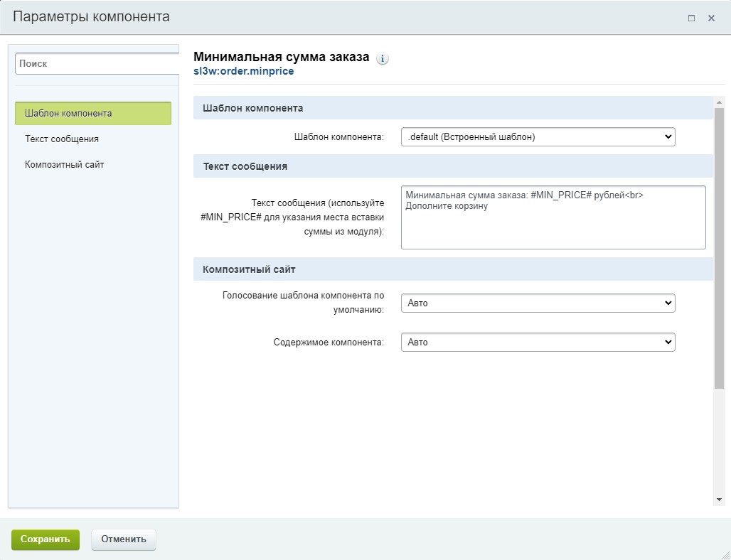This screenshot has width=731, height=560.
Task: Focus the Поиск search field
Action: click(x=97, y=63)
